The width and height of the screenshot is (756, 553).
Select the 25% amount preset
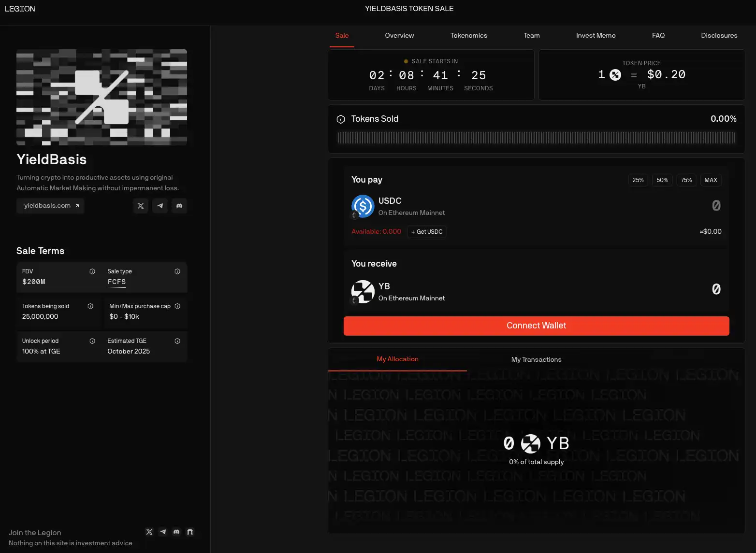(x=638, y=180)
